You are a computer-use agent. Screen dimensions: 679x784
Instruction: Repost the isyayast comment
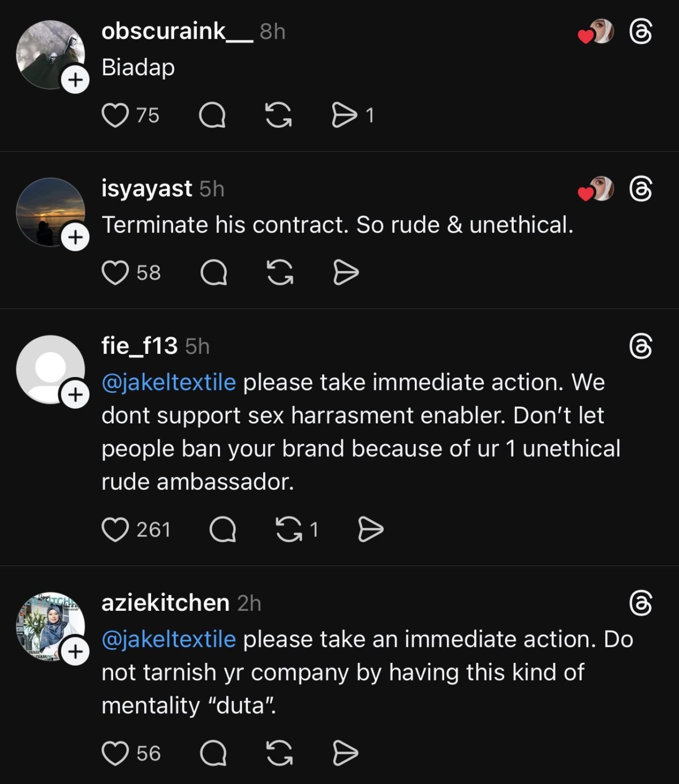pyautogui.click(x=280, y=273)
